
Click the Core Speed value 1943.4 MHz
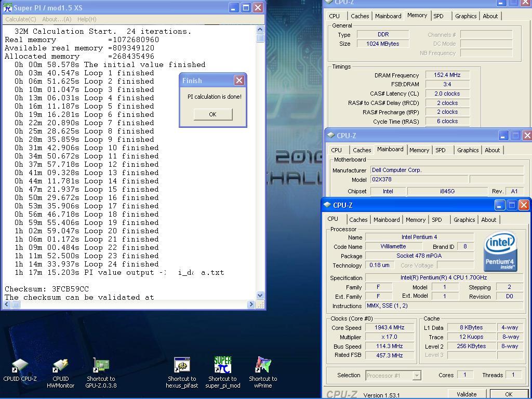click(390, 328)
